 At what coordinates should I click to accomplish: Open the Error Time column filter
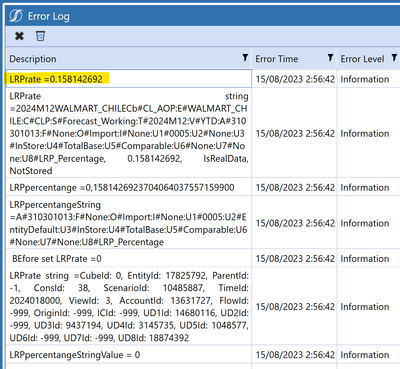(330, 58)
